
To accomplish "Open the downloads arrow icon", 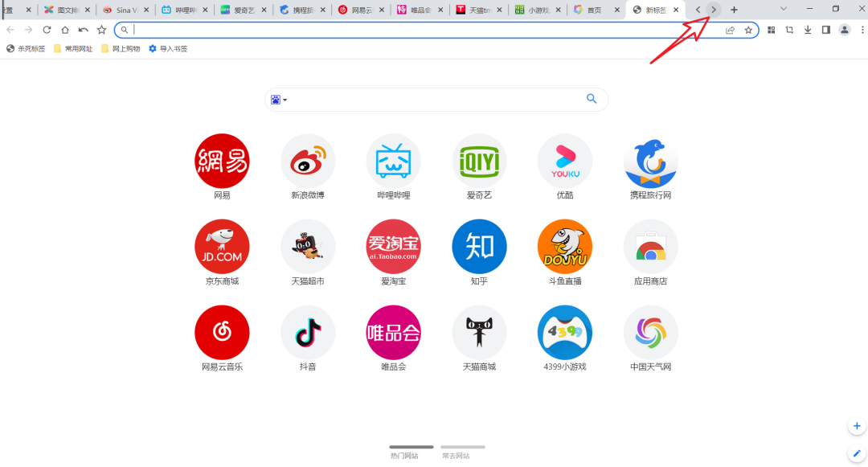I will (808, 30).
